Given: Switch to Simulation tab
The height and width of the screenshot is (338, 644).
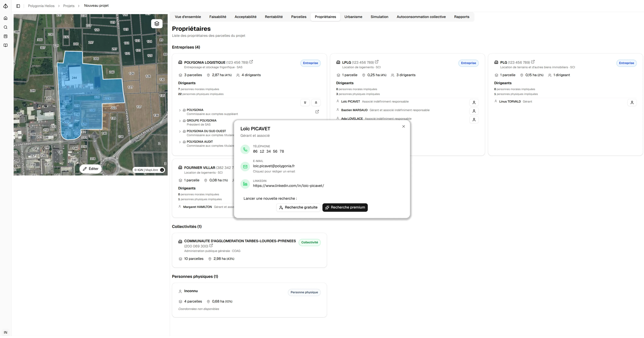Looking at the screenshot, I should (379, 17).
